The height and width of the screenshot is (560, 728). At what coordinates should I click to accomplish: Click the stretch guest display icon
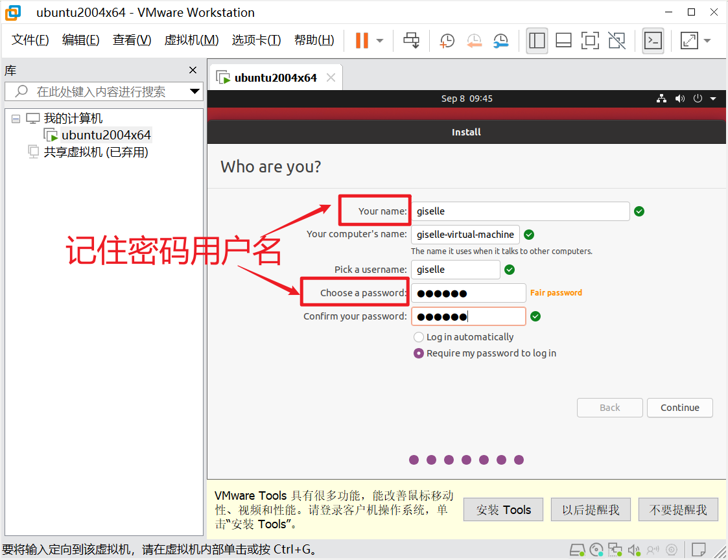pyautogui.click(x=690, y=40)
